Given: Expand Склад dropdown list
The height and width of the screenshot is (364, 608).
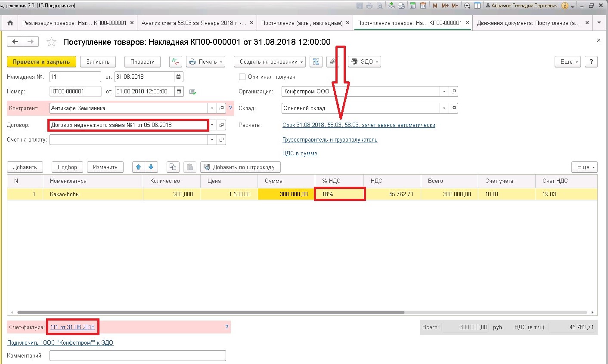Looking at the screenshot, I should click(444, 108).
